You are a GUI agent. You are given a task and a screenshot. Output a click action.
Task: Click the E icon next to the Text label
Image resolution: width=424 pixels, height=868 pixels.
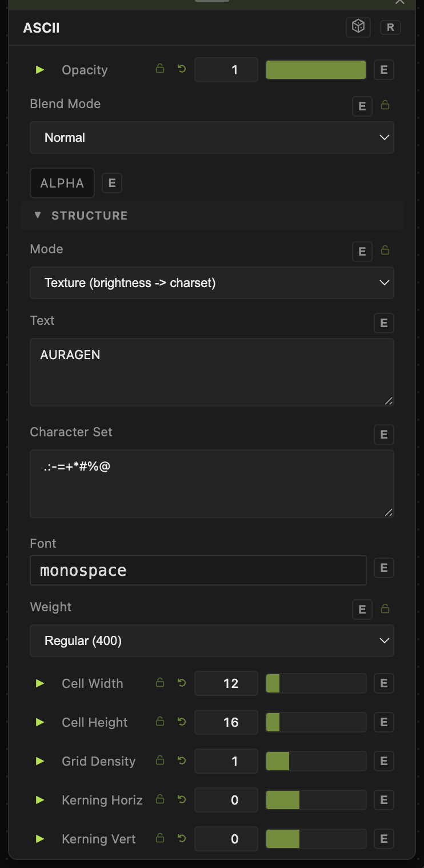pos(384,323)
